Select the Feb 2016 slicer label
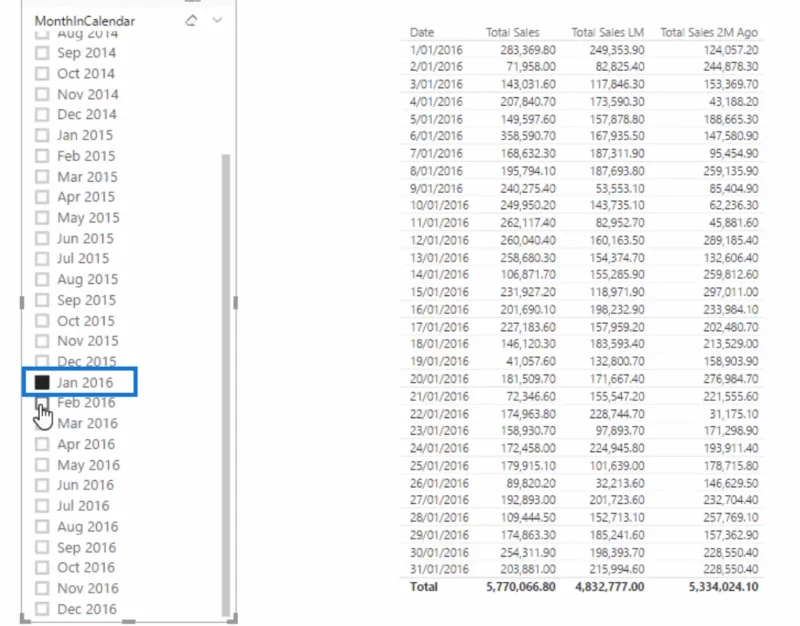This screenshot has width=800, height=626. click(86, 403)
